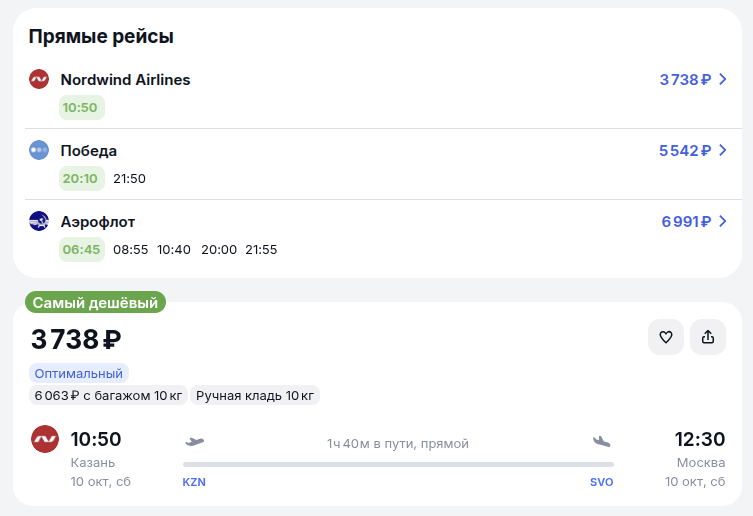Click the 1ч 40м в пути, прямой text

point(398,443)
